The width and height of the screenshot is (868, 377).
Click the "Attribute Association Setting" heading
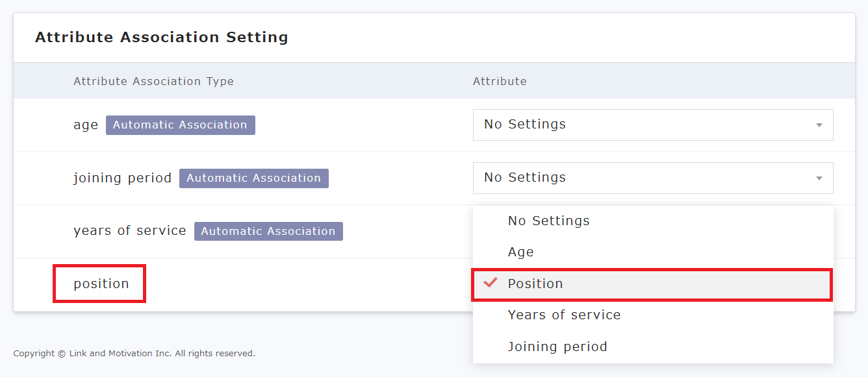(162, 37)
